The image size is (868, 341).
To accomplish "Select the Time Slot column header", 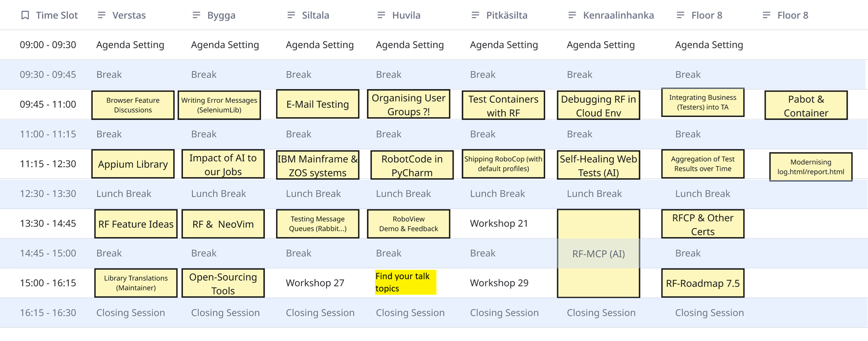I will pyautogui.click(x=57, y=15).
